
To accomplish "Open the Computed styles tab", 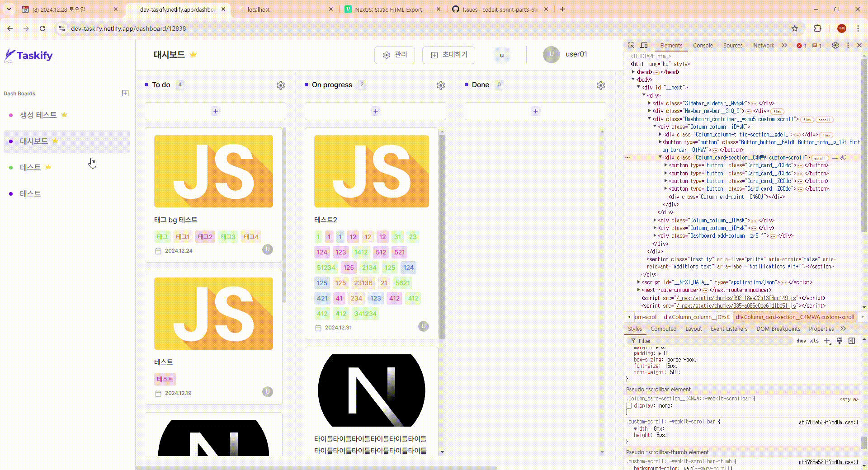I will tap(664, 329).
